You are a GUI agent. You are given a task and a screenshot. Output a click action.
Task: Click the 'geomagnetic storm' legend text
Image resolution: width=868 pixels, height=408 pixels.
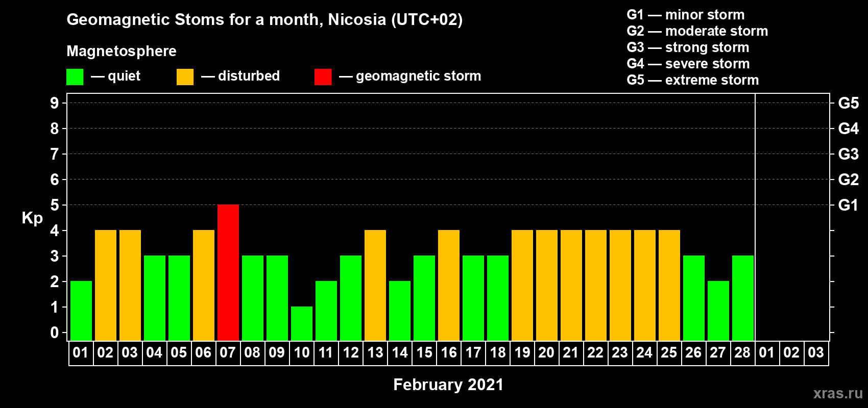tap(419, 76)
